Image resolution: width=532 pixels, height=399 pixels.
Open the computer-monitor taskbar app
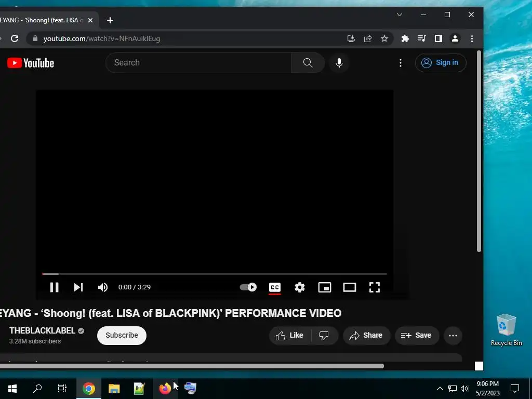click(x=190, y=389)
